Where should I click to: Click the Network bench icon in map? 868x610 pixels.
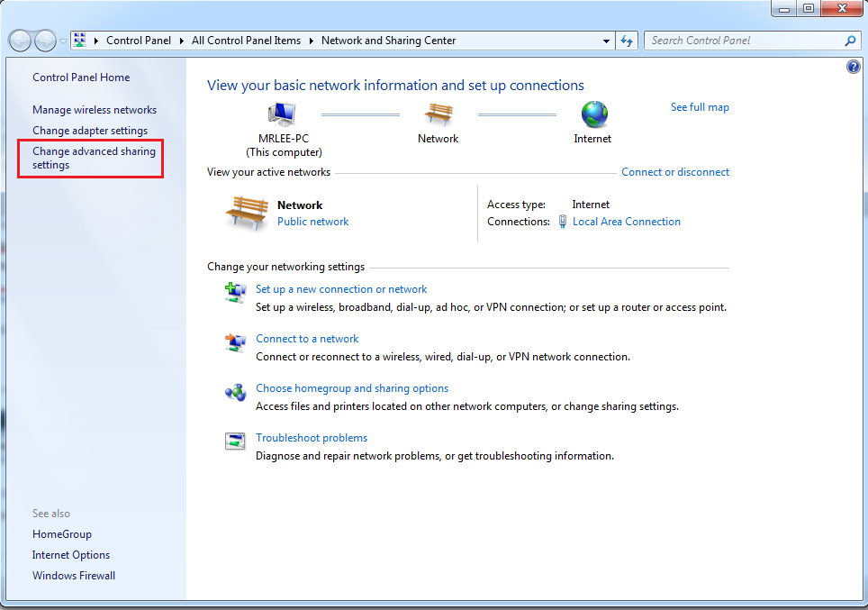439,114
